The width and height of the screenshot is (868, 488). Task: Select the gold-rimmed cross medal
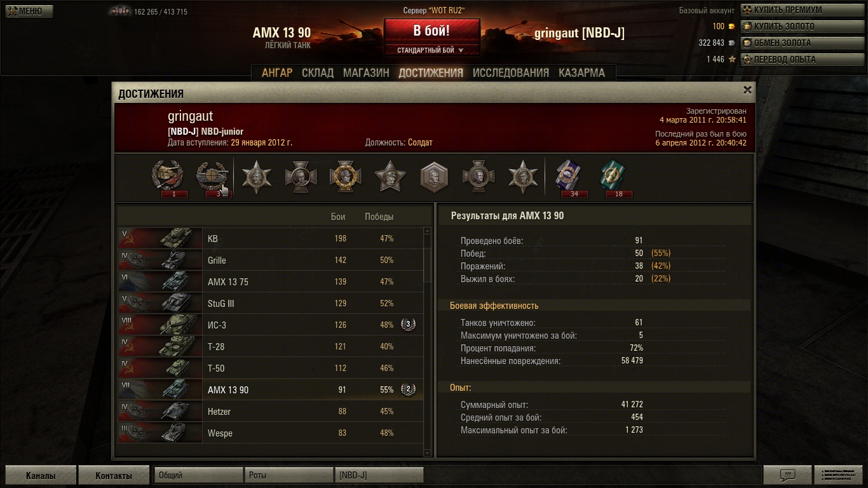(x=345, y=176)
